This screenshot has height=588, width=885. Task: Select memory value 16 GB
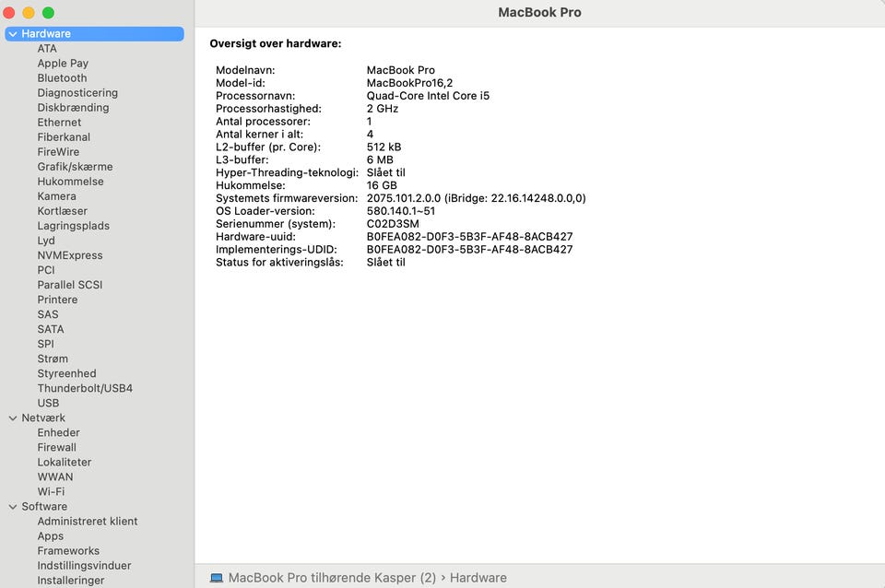[382, 185]
